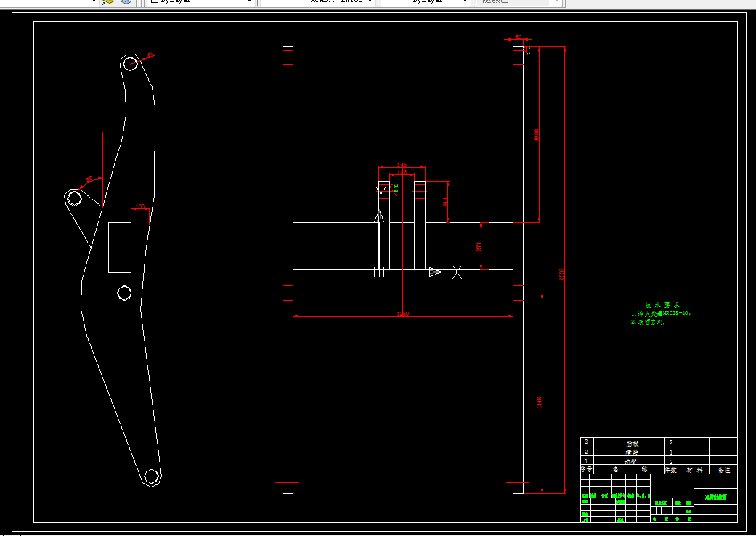
Task: Select quantity 1 in 横梁 row
Action: (x=670, y=452)
